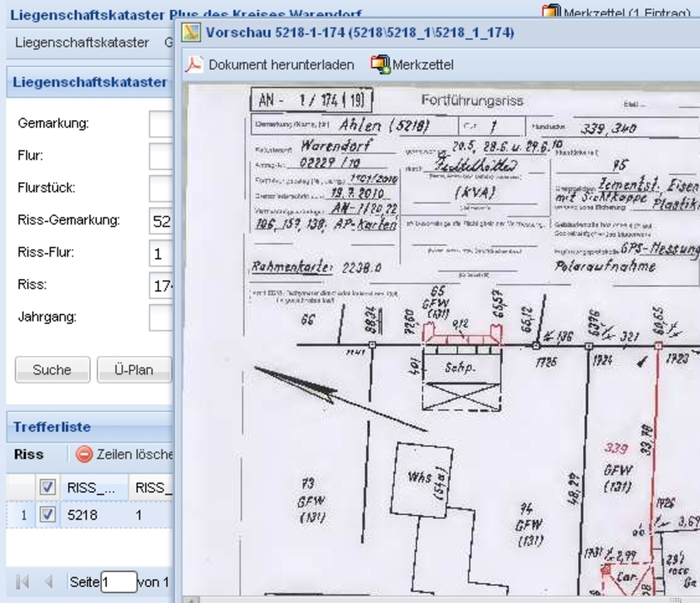Click the PDF icon for Dokument herunterladen

[194, 65]
